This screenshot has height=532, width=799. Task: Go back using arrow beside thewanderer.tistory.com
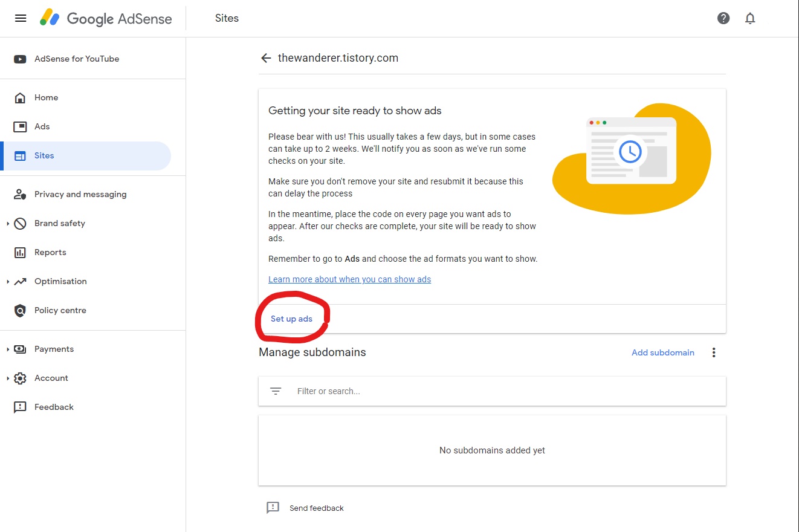coord(266,58)
